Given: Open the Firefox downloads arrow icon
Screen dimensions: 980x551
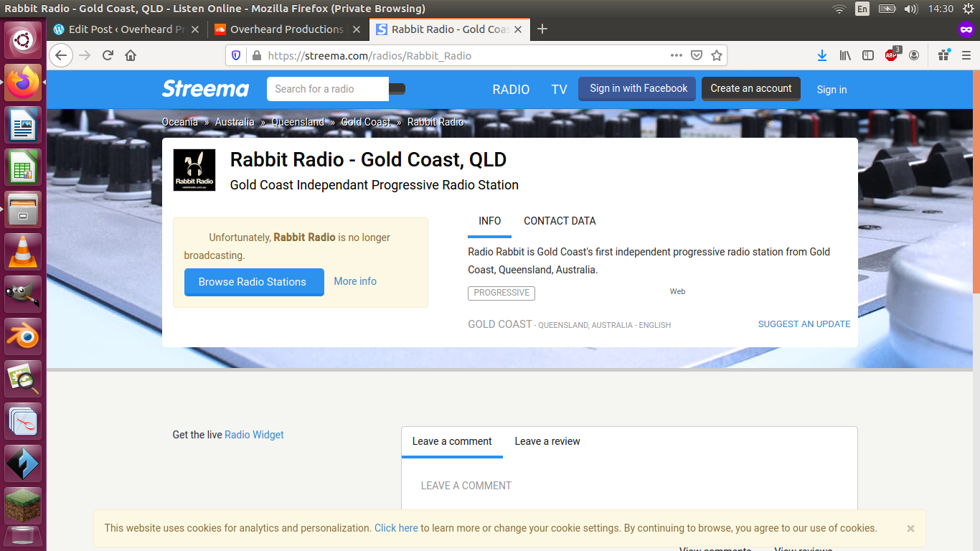Looking at the screenshot, I should click(822, 55).
